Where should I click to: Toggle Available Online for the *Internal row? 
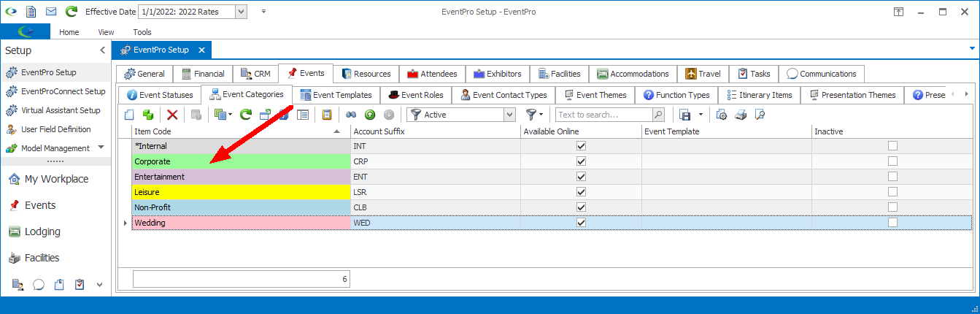(581, 146)
